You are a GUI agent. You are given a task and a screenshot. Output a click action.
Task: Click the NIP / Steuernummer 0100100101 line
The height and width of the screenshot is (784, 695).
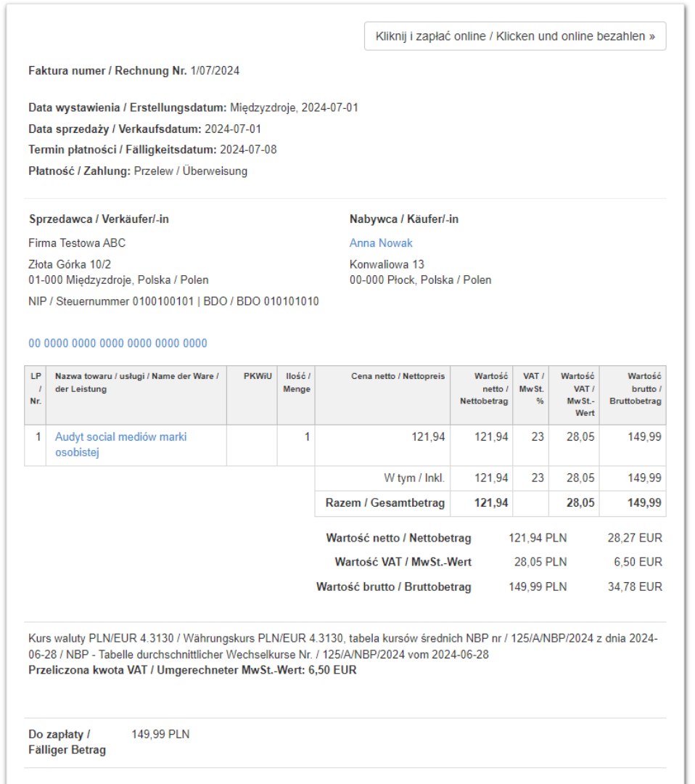[173, 301]
